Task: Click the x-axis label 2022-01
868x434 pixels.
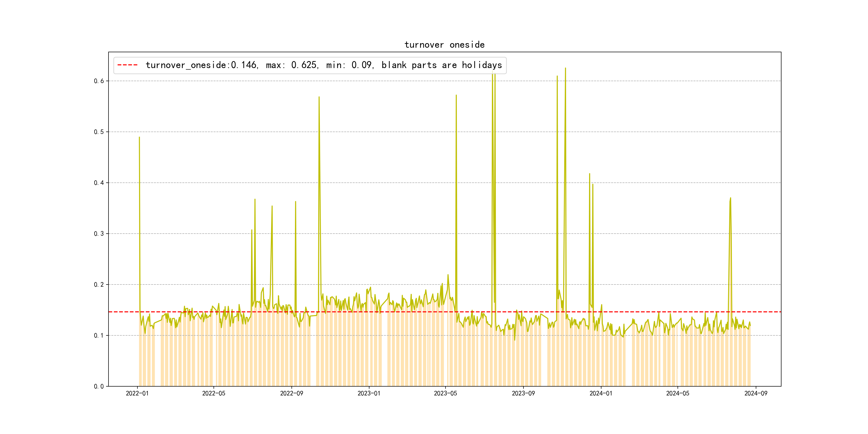Action: pos(137,393)
